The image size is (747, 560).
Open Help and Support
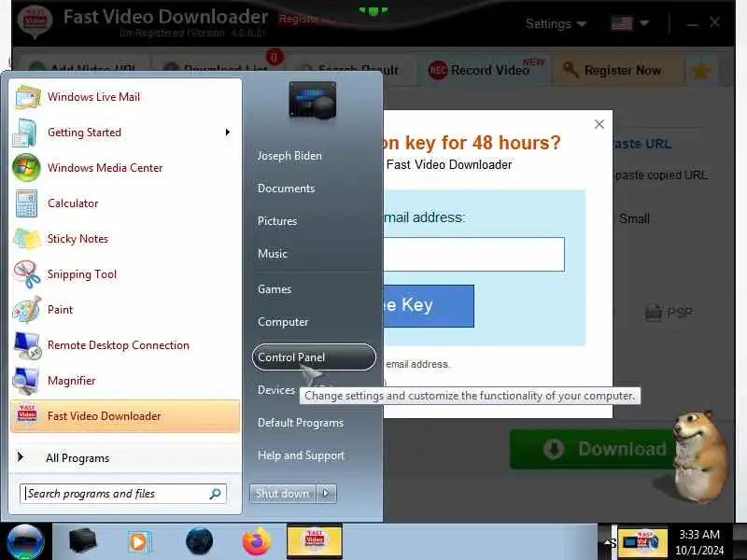click(x=301, y=455)
